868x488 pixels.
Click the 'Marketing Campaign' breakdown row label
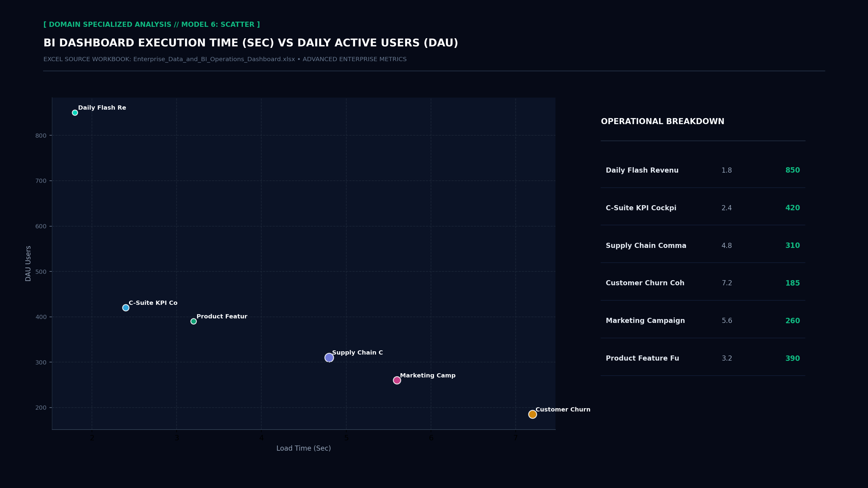645,321
